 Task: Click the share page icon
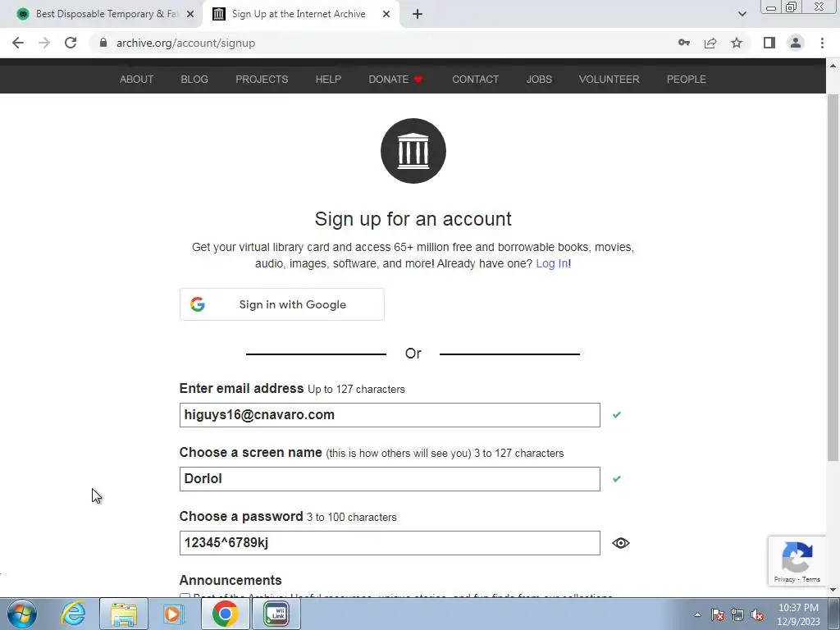pyautogui.click(x=710, y=43)
